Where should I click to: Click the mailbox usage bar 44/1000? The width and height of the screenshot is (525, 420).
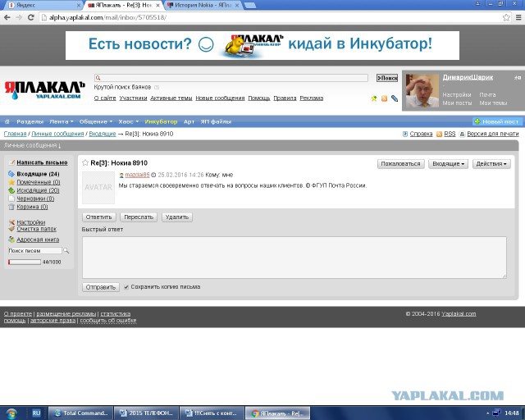click(x=25, y=262)
